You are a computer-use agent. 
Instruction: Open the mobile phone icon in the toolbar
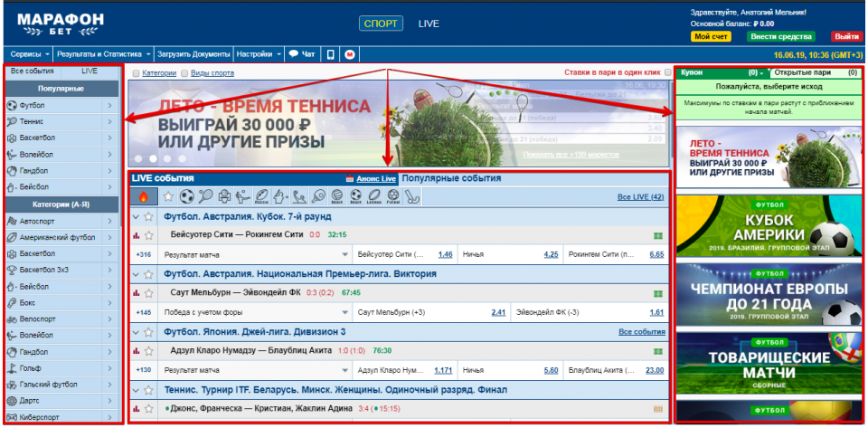(x=330, y=54)
